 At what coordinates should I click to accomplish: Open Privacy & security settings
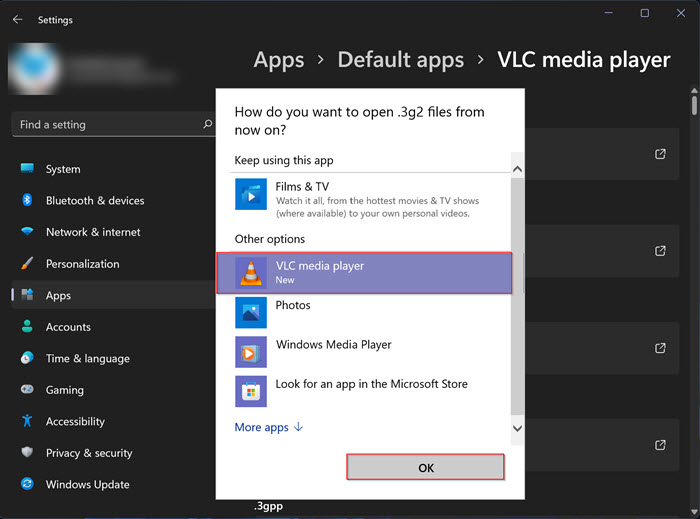coord(89,453)
